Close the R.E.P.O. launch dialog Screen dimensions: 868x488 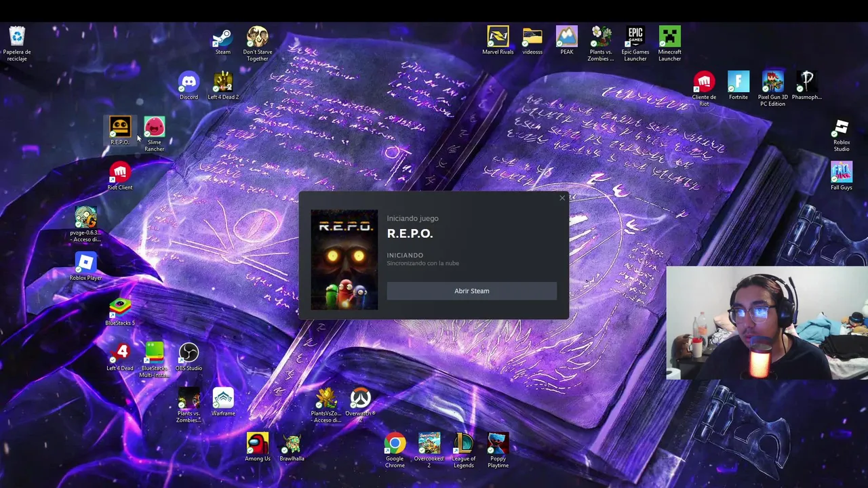(561, 198)
